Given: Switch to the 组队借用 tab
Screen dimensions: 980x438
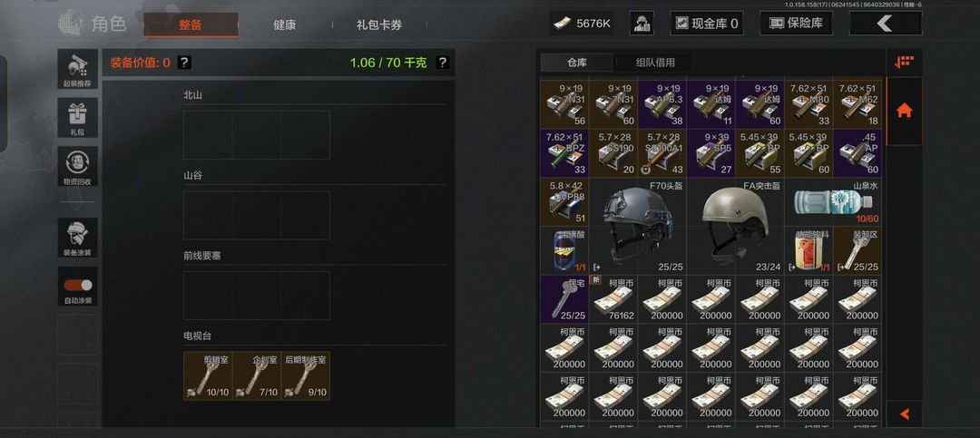Looking at the screenshot, I should click(655, 63).
